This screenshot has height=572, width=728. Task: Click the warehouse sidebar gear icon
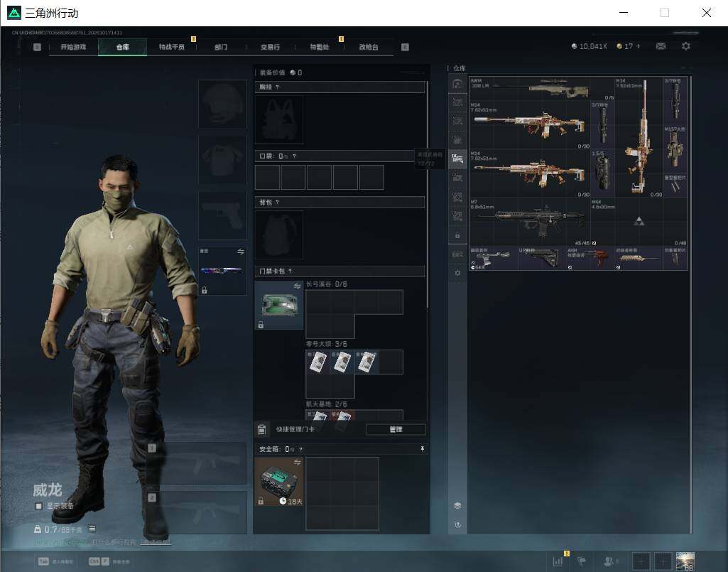click(457, 274)
